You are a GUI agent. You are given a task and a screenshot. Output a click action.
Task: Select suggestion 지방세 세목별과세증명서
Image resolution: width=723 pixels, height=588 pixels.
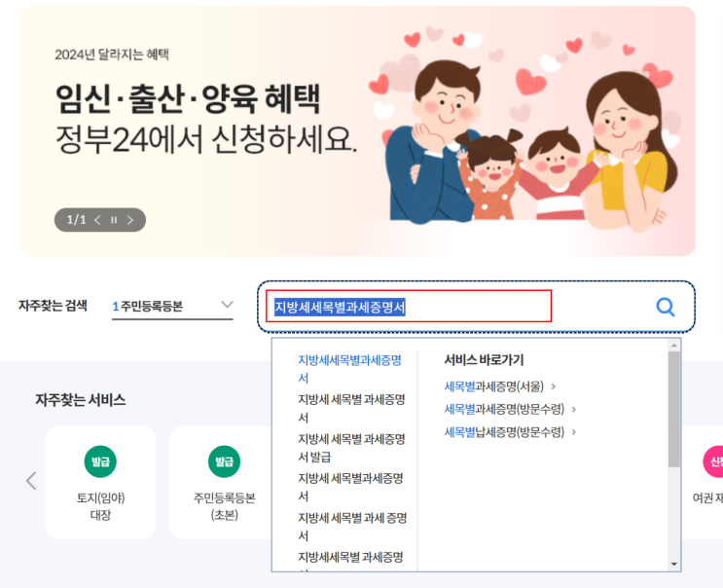(350, 487)
